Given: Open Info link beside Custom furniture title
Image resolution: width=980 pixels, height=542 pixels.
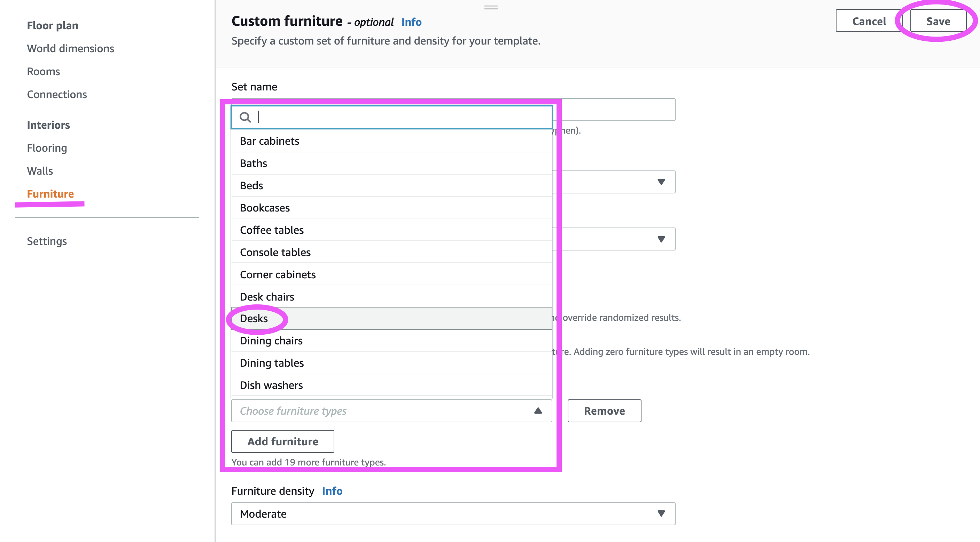Looking at the screenshot, I should tap(411, 22).
